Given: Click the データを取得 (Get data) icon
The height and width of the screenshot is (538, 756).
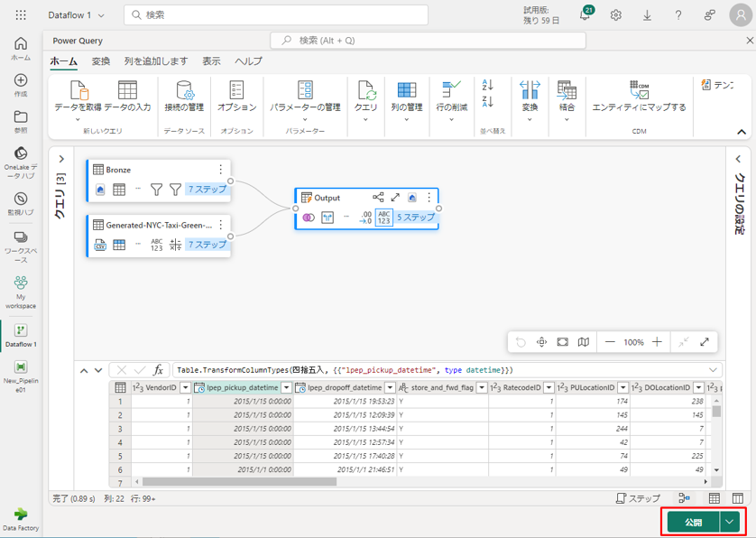Looking at the screenshot, I should (78, 90).
